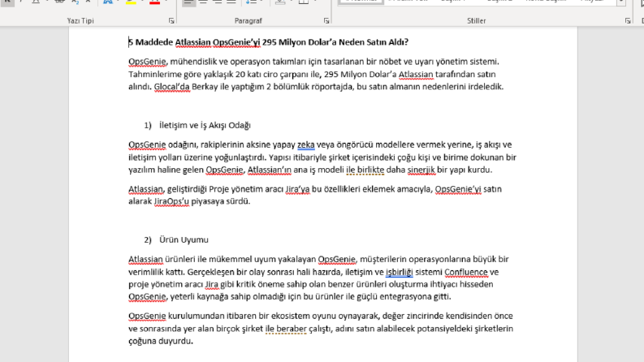Viewport: 644px width, 362px height.
Task: Click the Paragraf group label
Action: [x=248, y=20]
